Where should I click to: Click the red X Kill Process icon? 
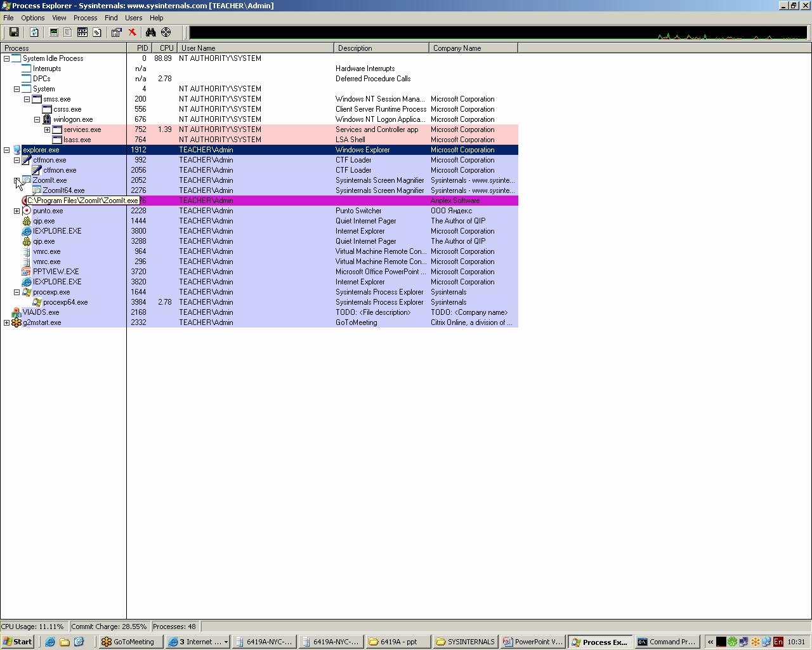pyautogui.click(x=132, y=32)
